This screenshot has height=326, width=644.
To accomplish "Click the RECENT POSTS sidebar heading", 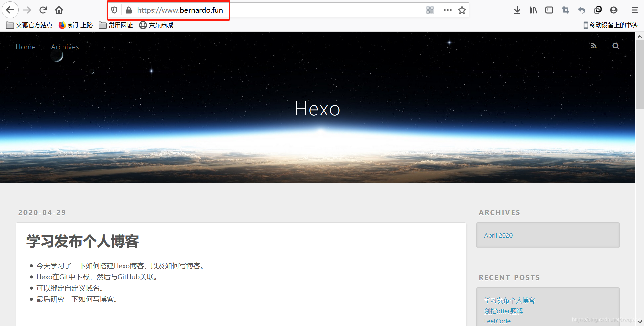I will click(509, 277).
